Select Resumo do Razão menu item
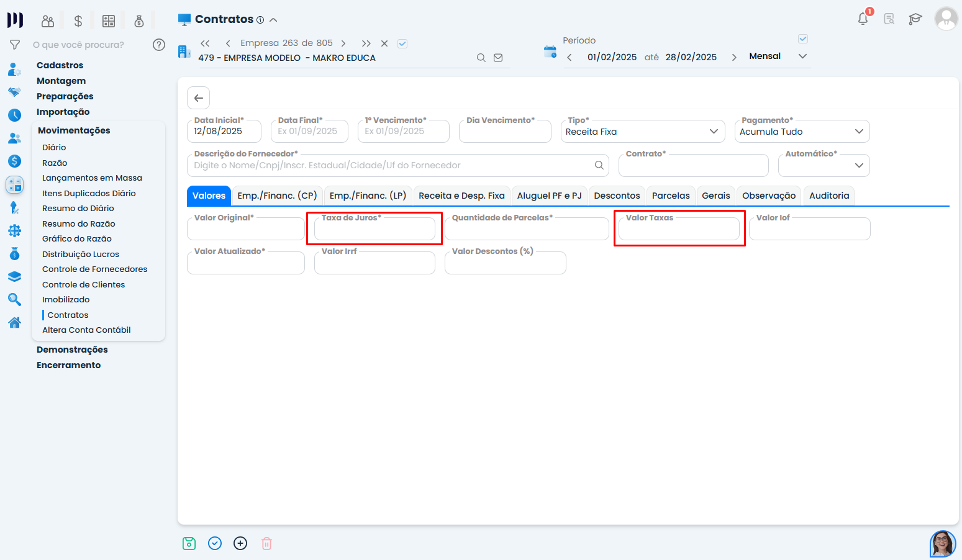This screenshot has height=560, width=962. [x=78, y=224]
